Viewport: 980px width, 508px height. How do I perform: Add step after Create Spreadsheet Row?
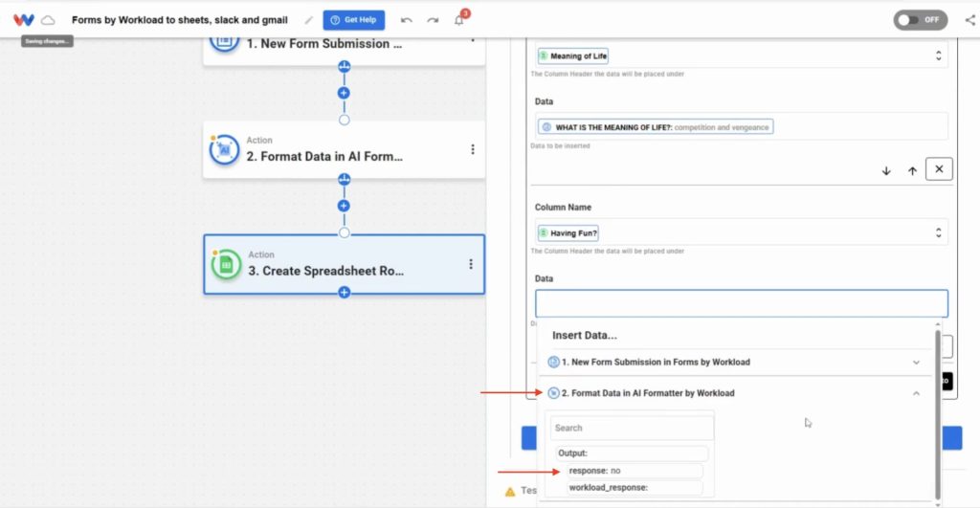click(x=344, y=293)
